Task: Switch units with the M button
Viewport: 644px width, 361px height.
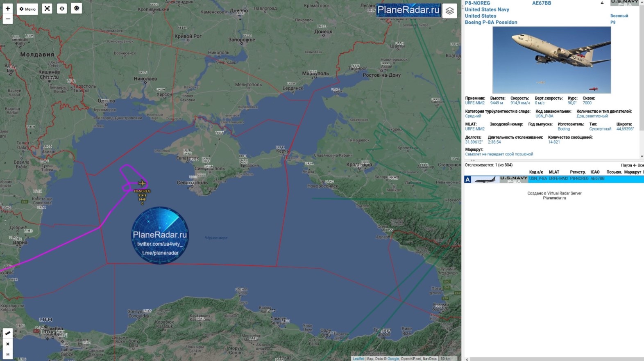Action: pyautogui.click(x=8, y=354)
